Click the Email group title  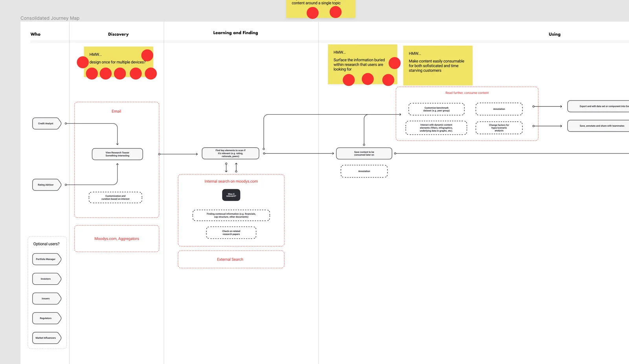coord(116,111)
